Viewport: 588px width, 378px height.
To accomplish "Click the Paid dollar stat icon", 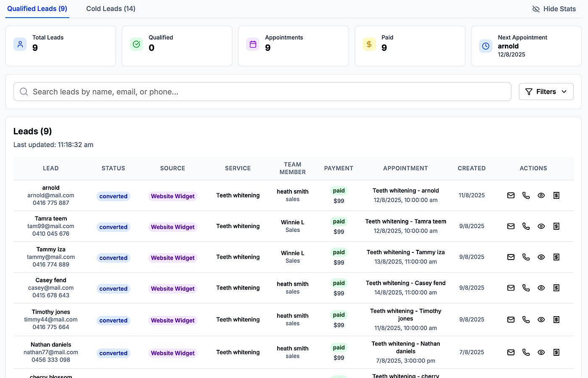I will pyautogui.click(x=369, y=43).
